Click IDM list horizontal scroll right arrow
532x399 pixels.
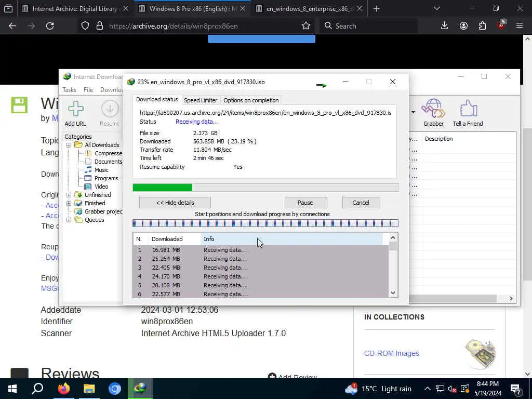click(511, 299)
